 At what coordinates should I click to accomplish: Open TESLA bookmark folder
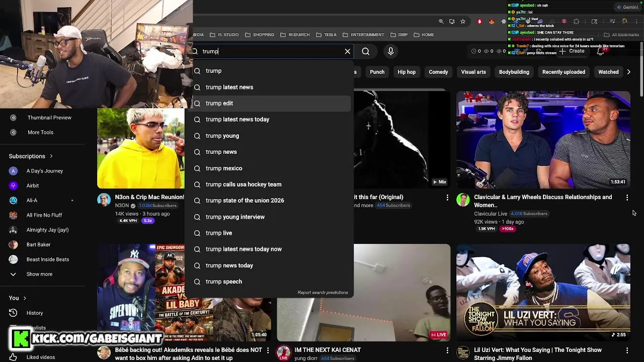click(x=326, y=35)
